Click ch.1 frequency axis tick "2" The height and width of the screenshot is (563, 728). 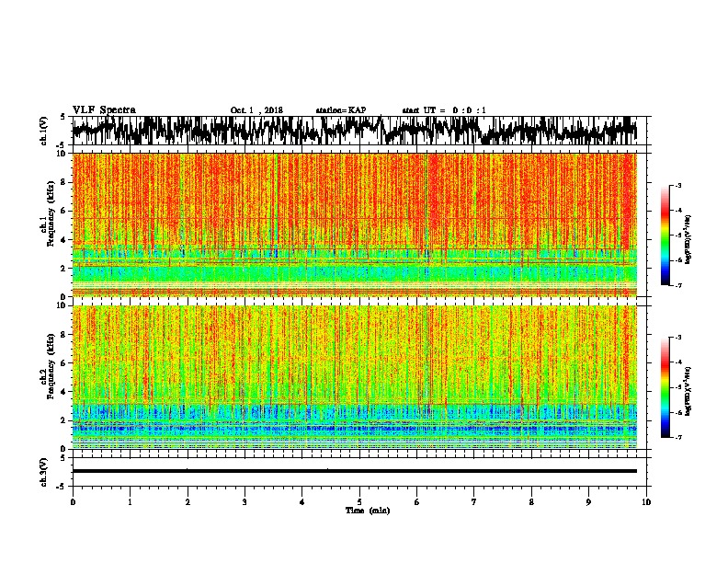[x=64, y=268]
